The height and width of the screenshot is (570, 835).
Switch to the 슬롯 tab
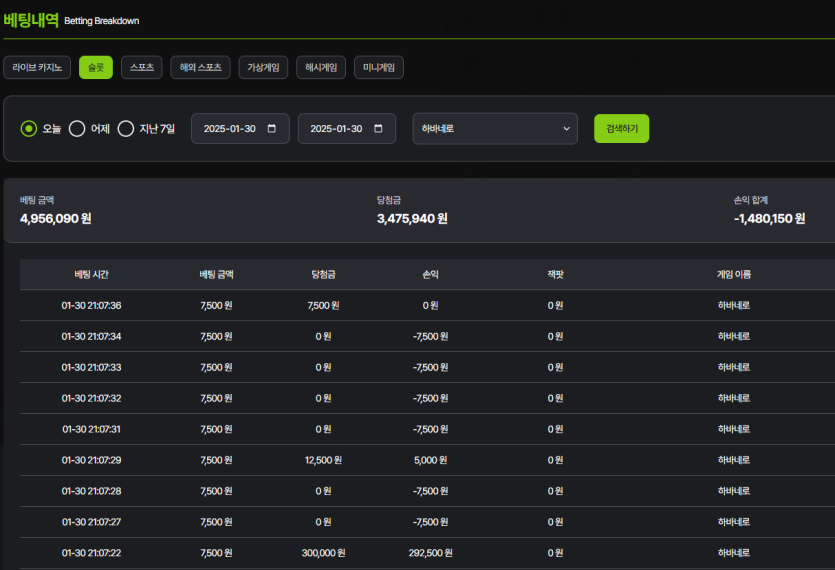tap(96, 68)
